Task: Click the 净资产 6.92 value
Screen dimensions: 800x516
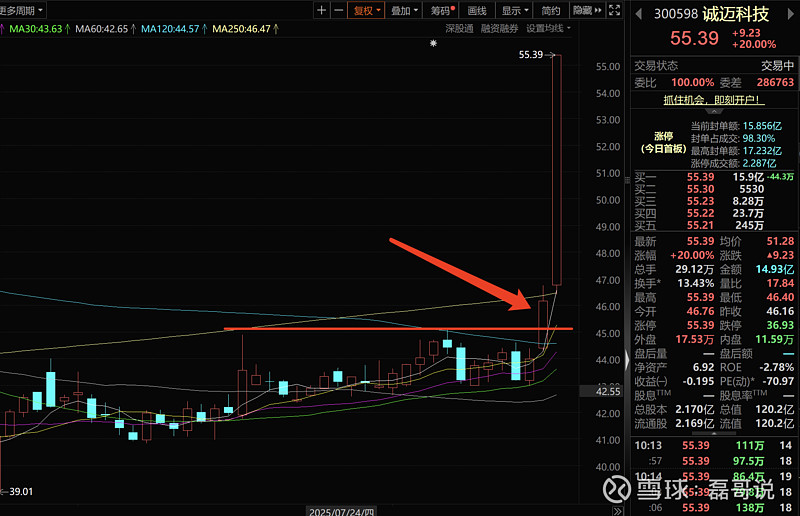Action: 704,367
